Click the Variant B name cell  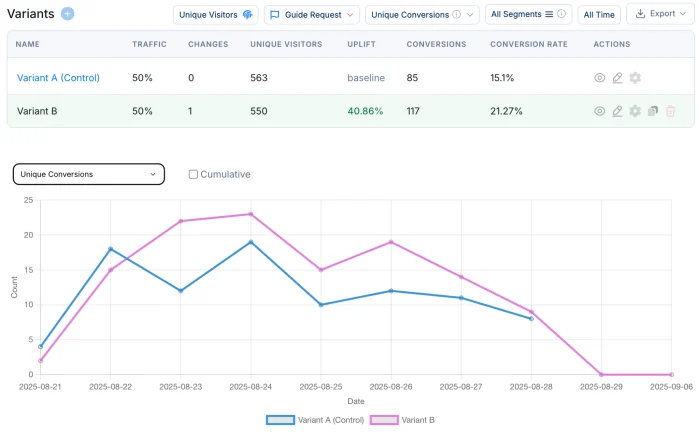(x=37, y=111)
